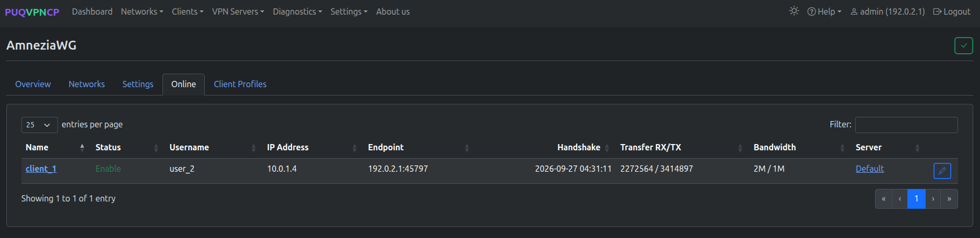Click the green checkmark status button
This screenshot has width=980, height=238.
pos(964,45)
